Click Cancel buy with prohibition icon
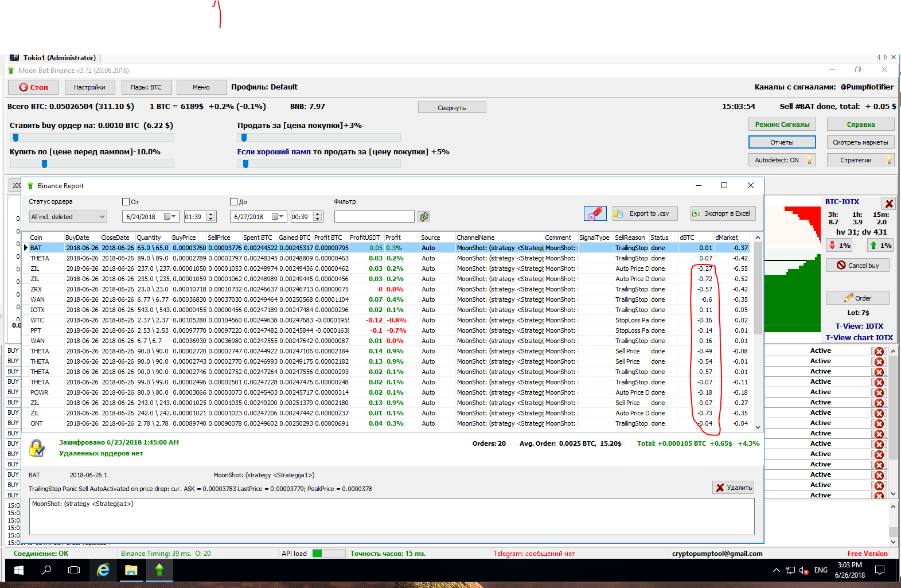 [857, 265]
